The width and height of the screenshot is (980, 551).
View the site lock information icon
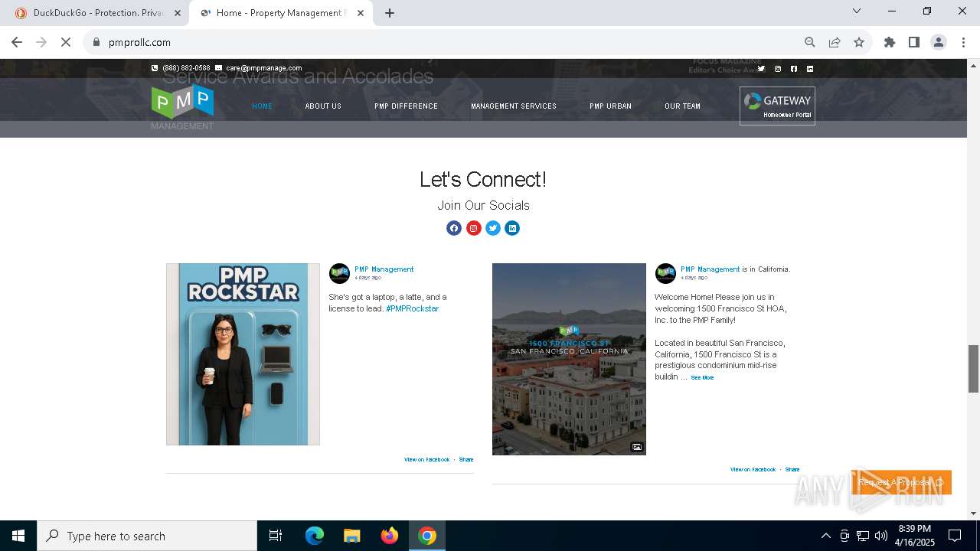(x=96, y=42)
